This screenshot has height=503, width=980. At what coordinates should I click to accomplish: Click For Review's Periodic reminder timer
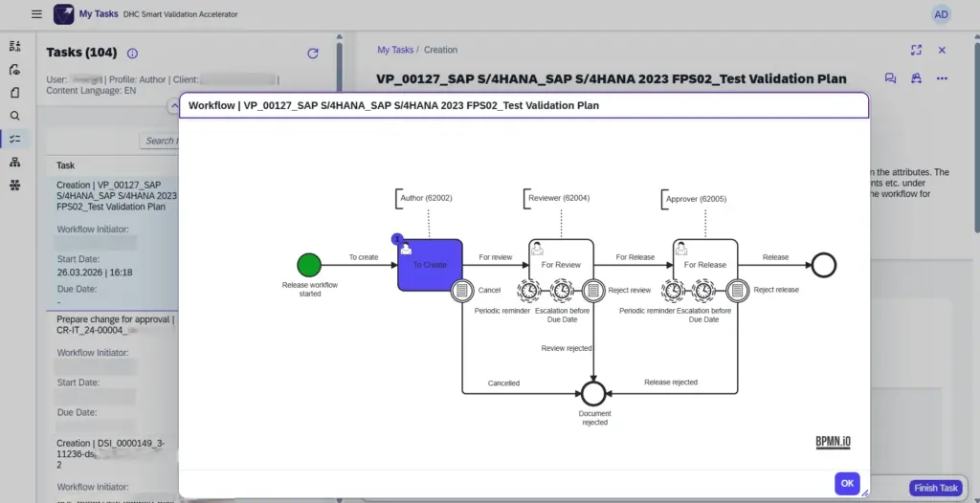(x=528, y=291)
